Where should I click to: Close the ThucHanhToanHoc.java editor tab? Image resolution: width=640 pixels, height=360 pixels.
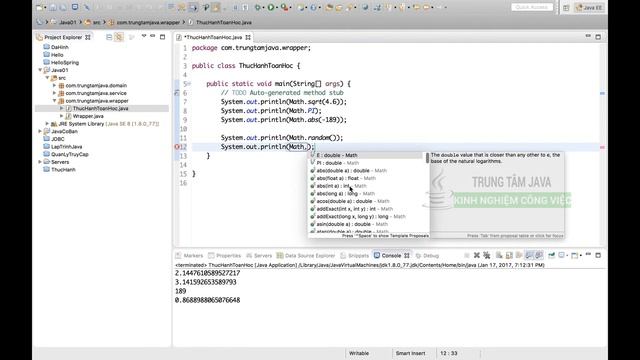tap(248, 37)
